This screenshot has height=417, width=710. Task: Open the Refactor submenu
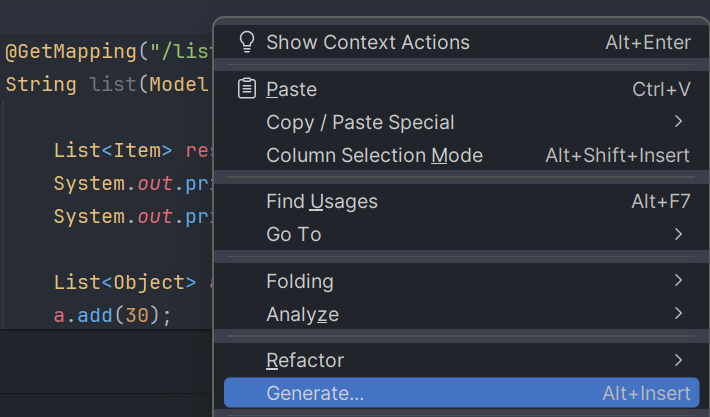pos(305,360)
